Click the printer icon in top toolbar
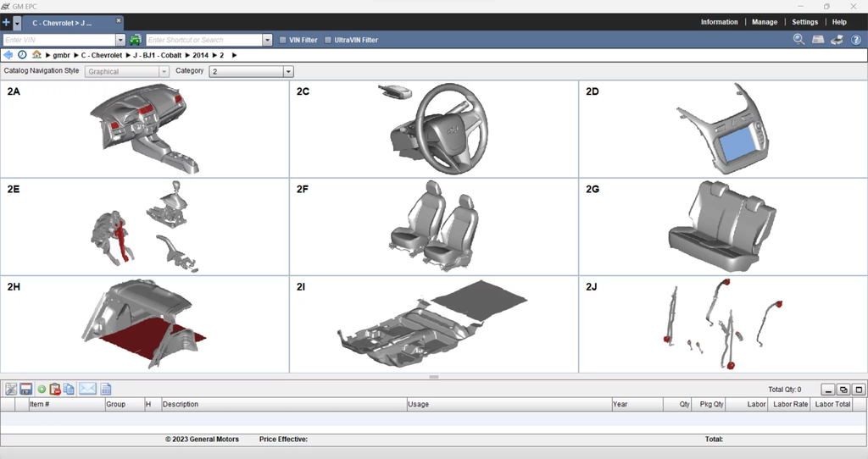This screenshot has width=868, height=459. [837, 40]
